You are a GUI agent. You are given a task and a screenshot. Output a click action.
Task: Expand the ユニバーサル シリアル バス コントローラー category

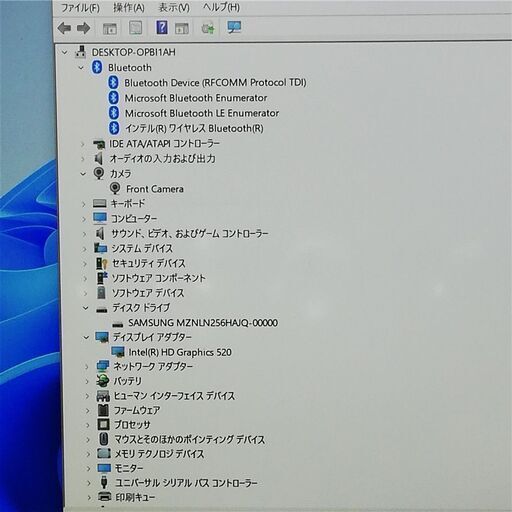coord(89,483)
